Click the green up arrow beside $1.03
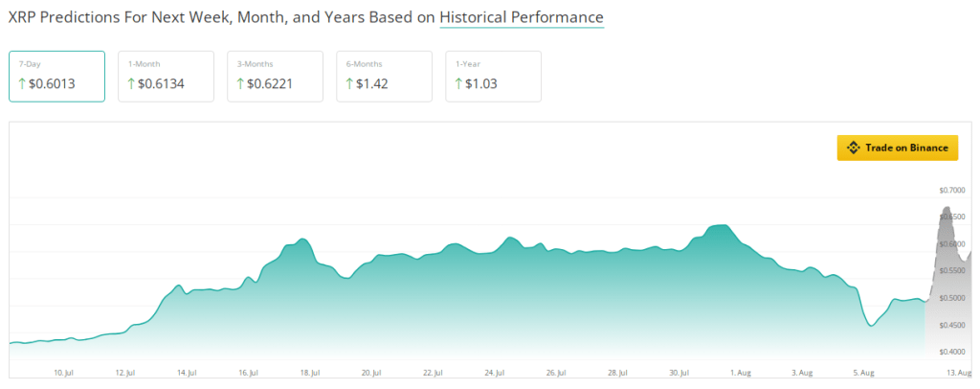 459,84
